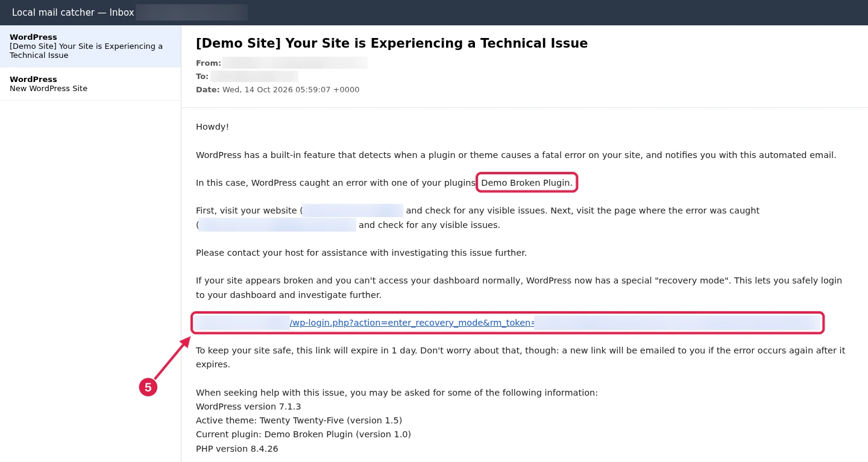Click the 'Please contact your host' paragraph
Screen dimensions: 868x462
click(x=361, y=253)
